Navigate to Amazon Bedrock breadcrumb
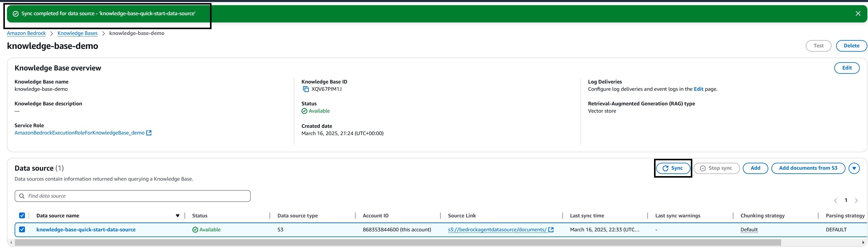Viewport: 868px width, 252px height. click(x=26, y=33)
